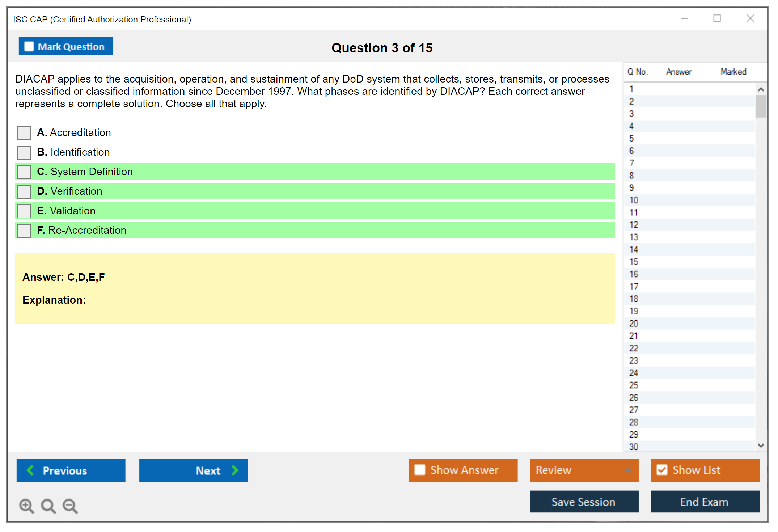Expand the Review dropdown arrow
The image size is (778, 532).
[628, 470]
